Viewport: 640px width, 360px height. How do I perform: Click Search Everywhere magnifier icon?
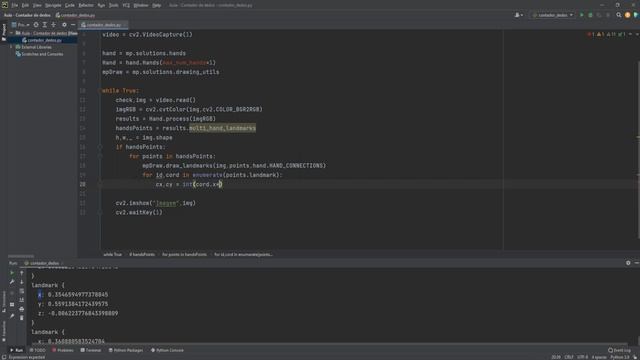tap(619, 15)
